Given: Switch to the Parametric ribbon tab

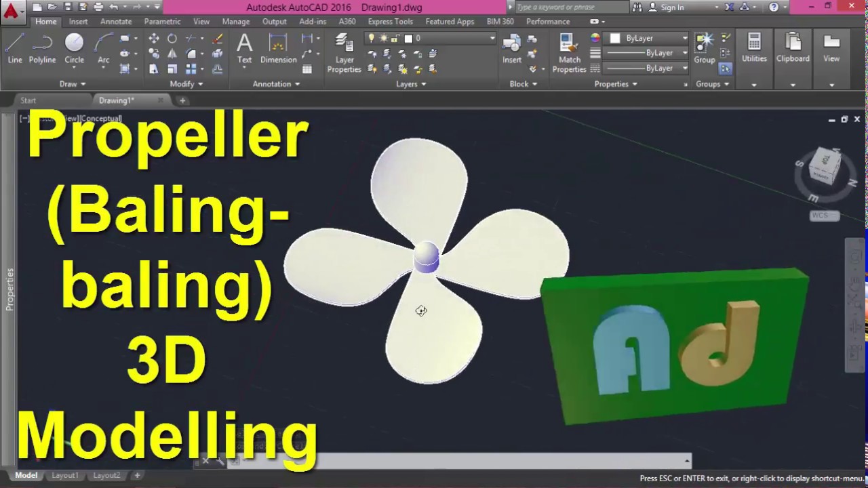Looking at the screenshot, I should (162, 22).
